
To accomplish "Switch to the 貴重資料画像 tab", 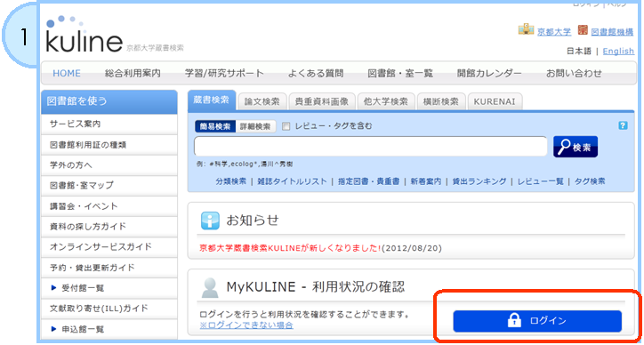I will pyautogui.click(x=322, y=102).
